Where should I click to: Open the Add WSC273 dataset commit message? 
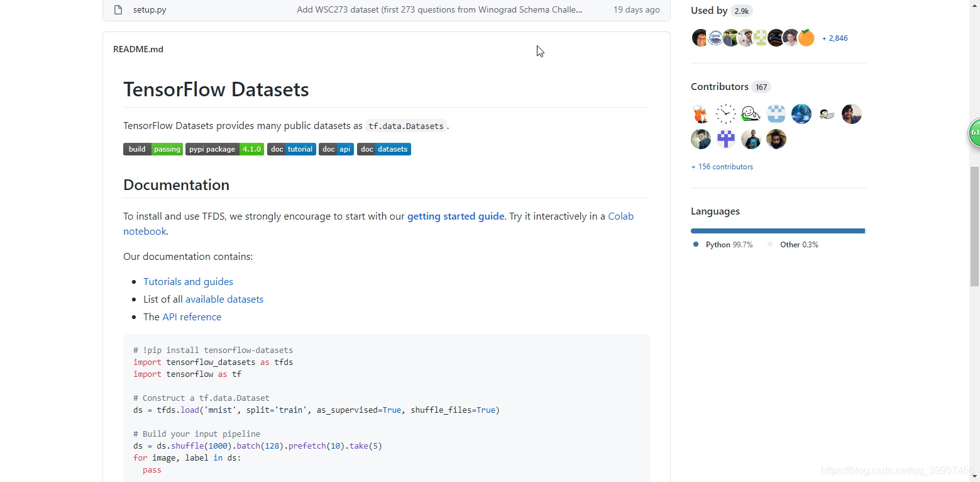(x=439, y=10)
